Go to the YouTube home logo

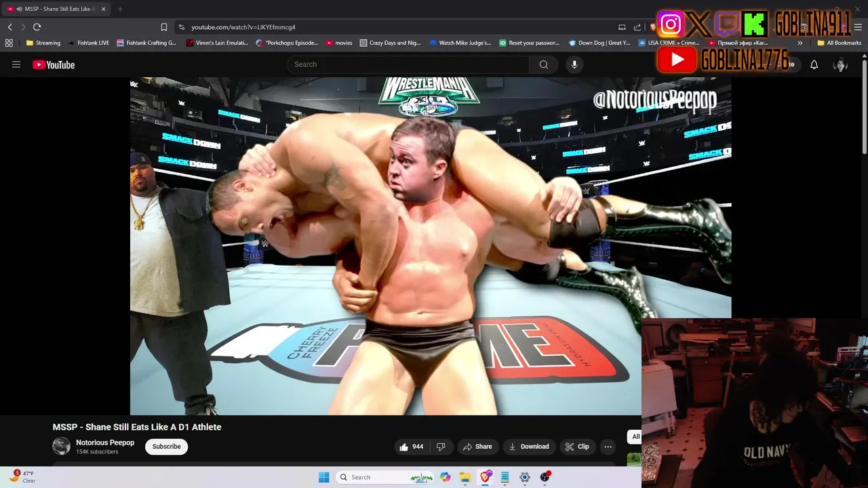pos(54,64)
